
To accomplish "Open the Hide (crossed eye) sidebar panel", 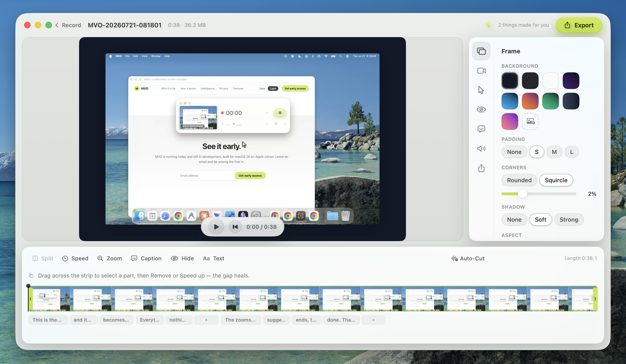I will click(481, 110).
